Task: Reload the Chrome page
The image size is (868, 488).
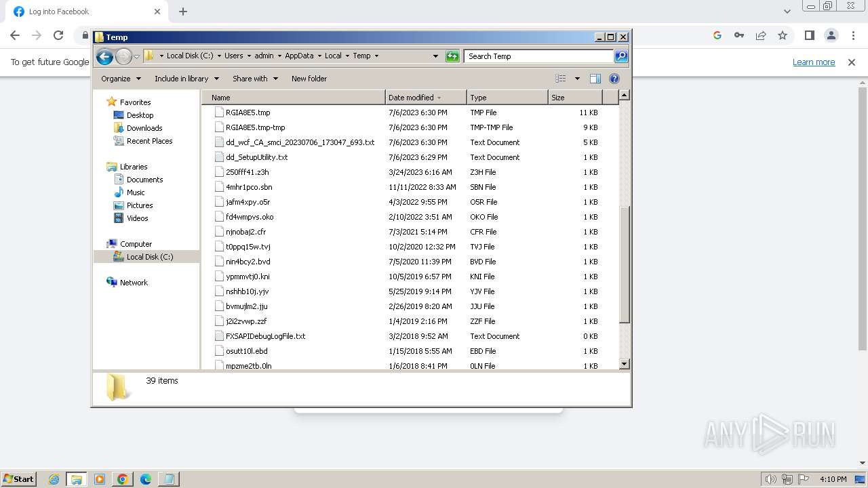Action: coord(58,35)
